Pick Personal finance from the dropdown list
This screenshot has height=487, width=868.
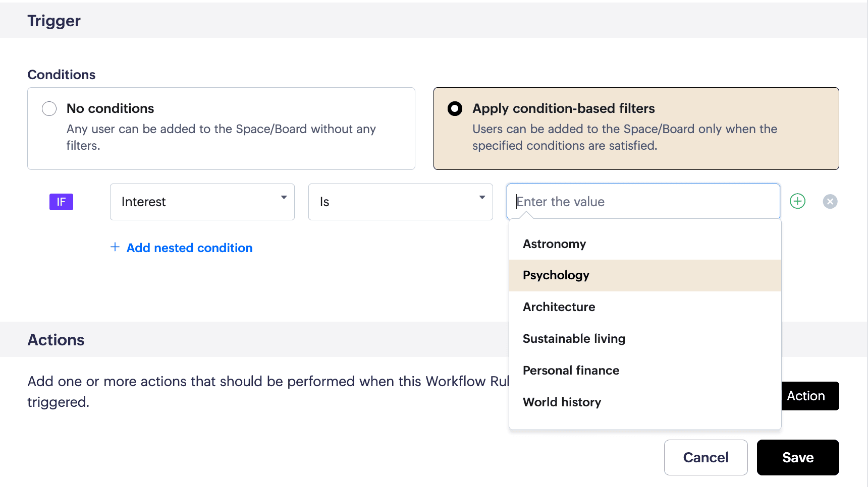coord(571,371)
